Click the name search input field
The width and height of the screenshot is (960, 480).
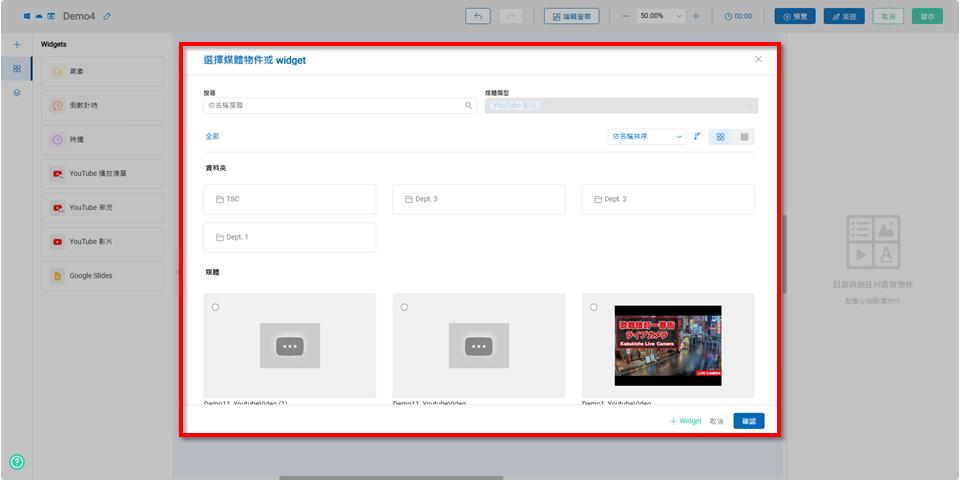coord(332,105)
